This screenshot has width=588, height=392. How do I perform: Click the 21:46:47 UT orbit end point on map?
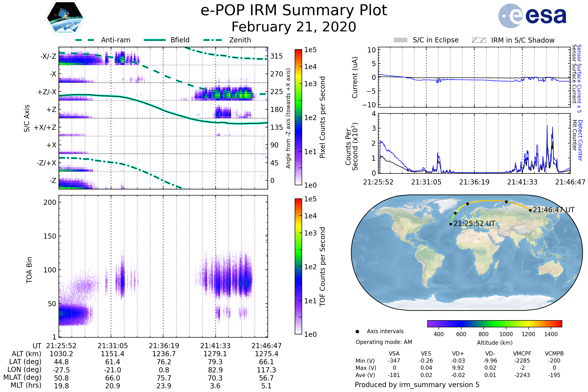tap(530, 210)
